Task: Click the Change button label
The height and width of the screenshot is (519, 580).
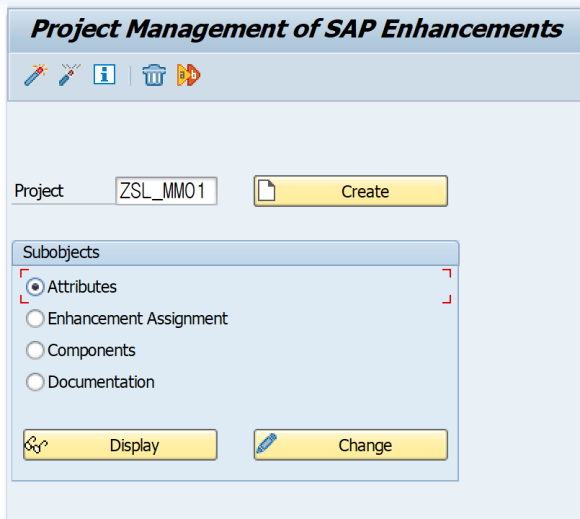Action: pyautogui.click(x=365, y=445)
